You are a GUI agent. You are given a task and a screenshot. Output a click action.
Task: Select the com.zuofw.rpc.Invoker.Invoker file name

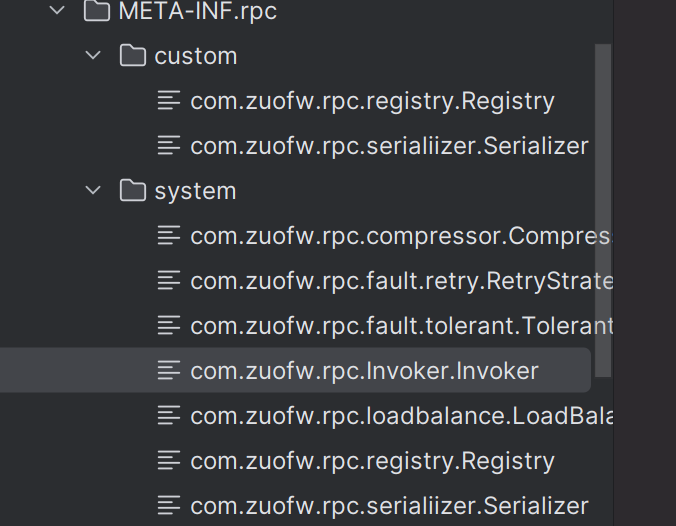(x=364, y=371)
